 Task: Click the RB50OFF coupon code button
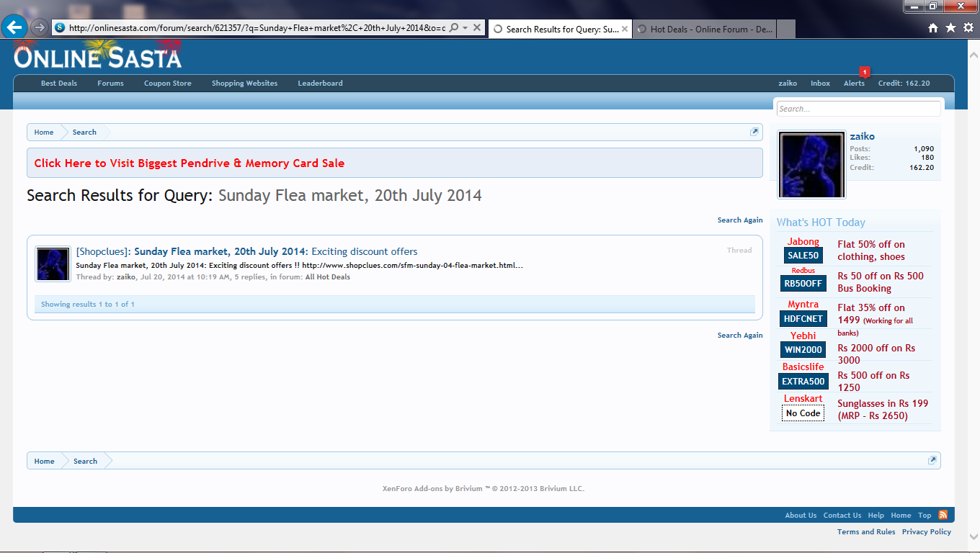coord(803,284)
